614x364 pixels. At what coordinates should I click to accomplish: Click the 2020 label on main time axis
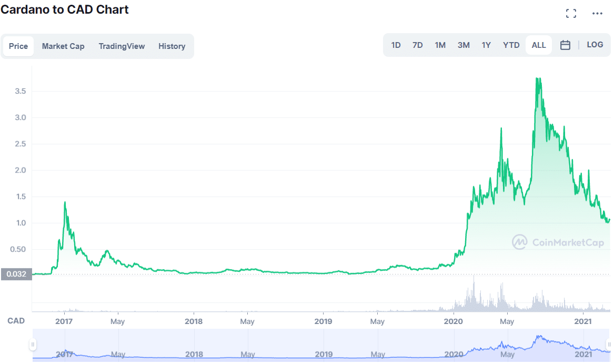(453, 321)
